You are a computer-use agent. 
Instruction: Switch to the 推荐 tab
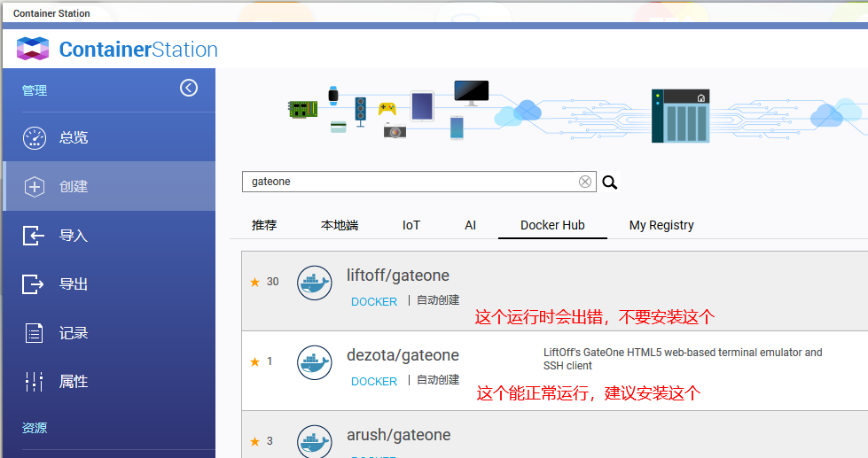264,225
